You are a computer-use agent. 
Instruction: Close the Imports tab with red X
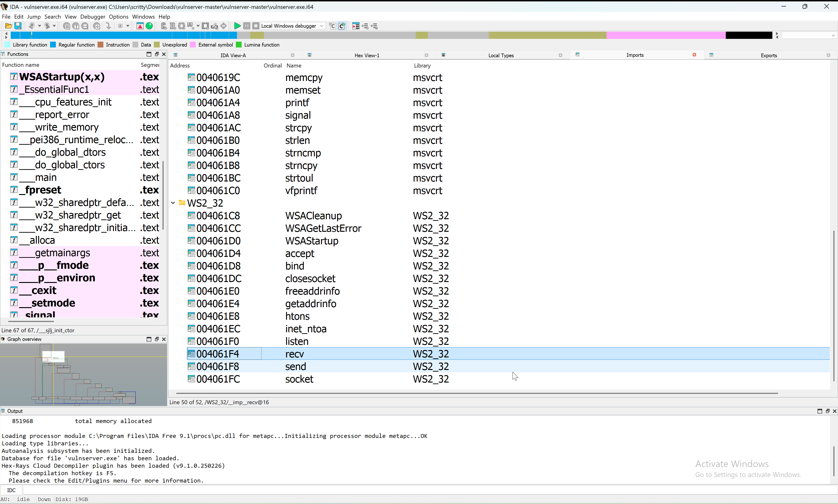click(x=694, y=55)
